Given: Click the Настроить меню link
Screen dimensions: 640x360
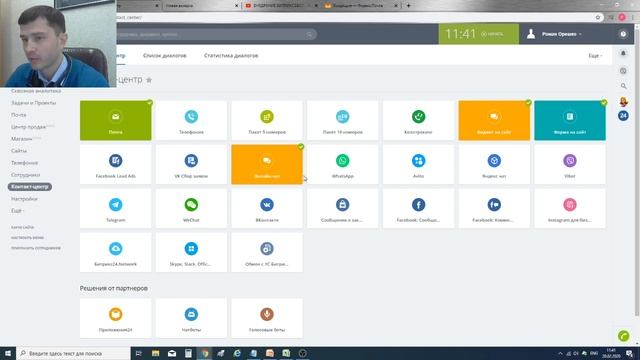Looking at the screenshot, I should point(27,237).
